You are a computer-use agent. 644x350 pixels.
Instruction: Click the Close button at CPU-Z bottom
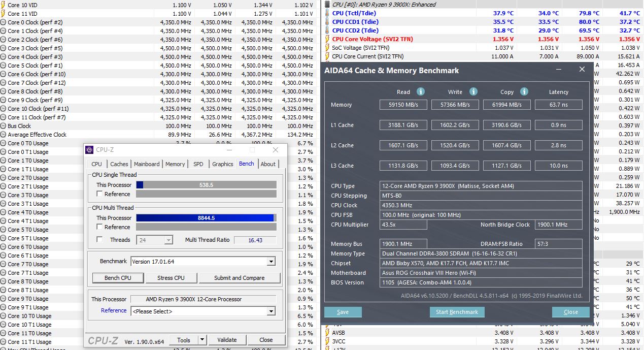[266, 340]
